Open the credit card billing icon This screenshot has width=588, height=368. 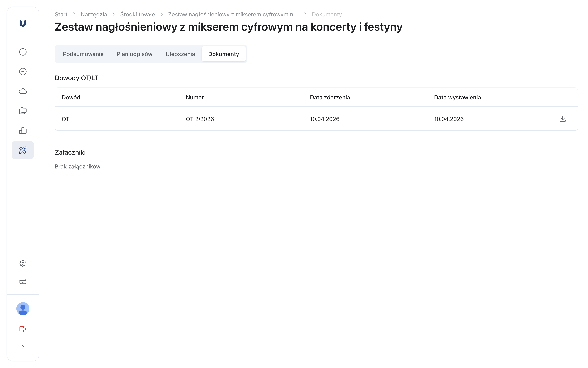pyautogui.click(x=23, y=281)
